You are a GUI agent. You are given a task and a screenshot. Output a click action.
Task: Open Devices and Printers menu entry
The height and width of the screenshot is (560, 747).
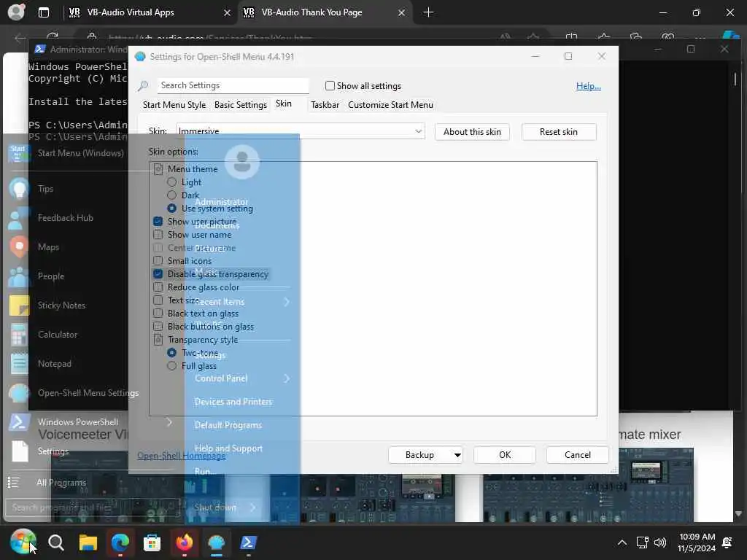coord(233,402)
